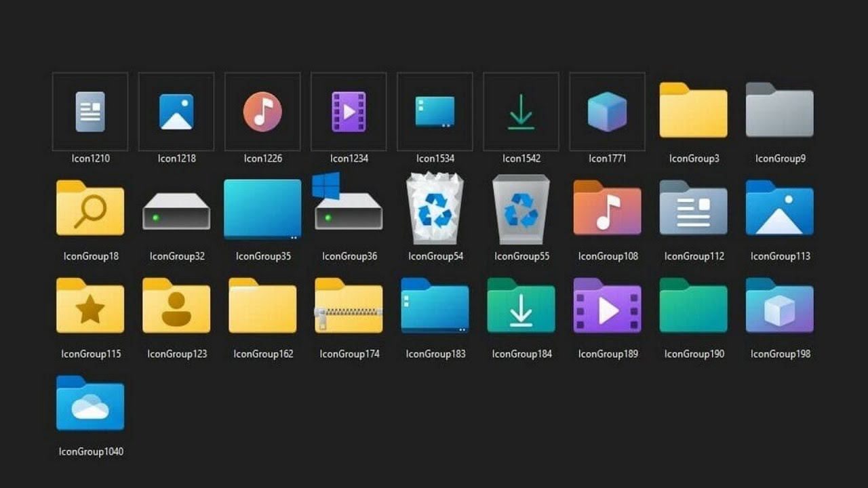
Task: Select the IconGroup189 videos folder icon
Action: pos(607,305)
